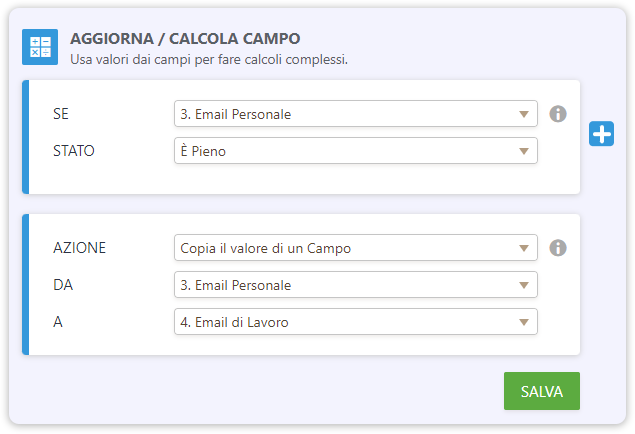
Task: Open the A dropdown with Email di Lavoro
Action: coord(355,322)
